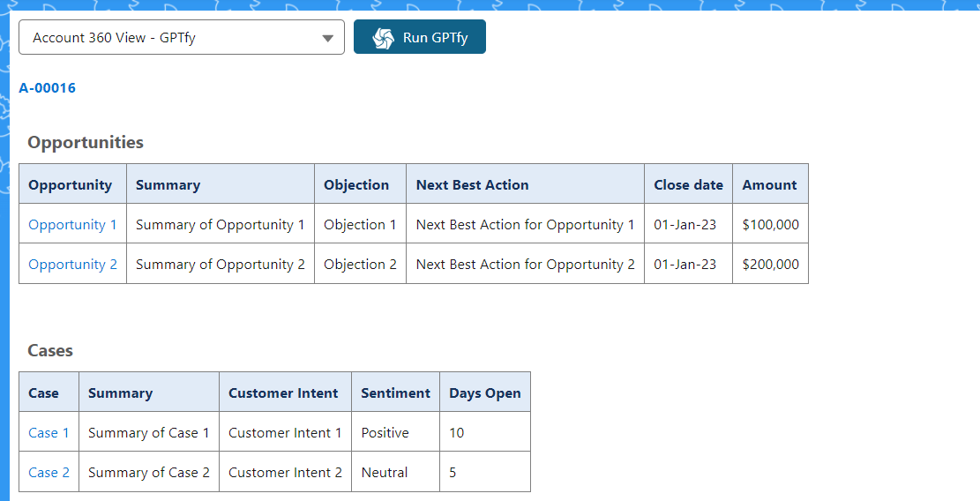Click the Next Best Action column header
The image size is (980, 501).
[472, 185]
